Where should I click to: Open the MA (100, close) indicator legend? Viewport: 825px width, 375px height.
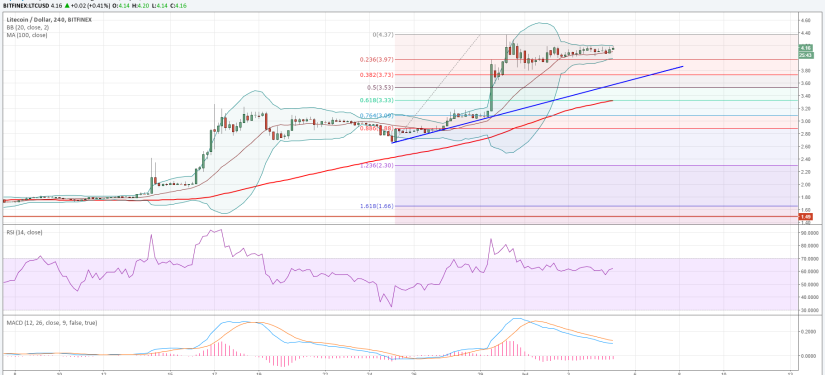[x=27, y=35]
